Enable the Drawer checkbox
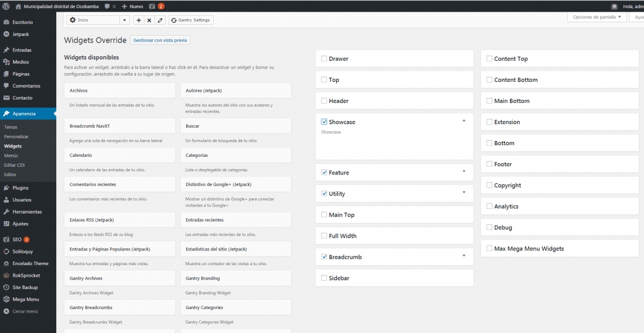Screen dimensions: 644x333 pos(324,59)
